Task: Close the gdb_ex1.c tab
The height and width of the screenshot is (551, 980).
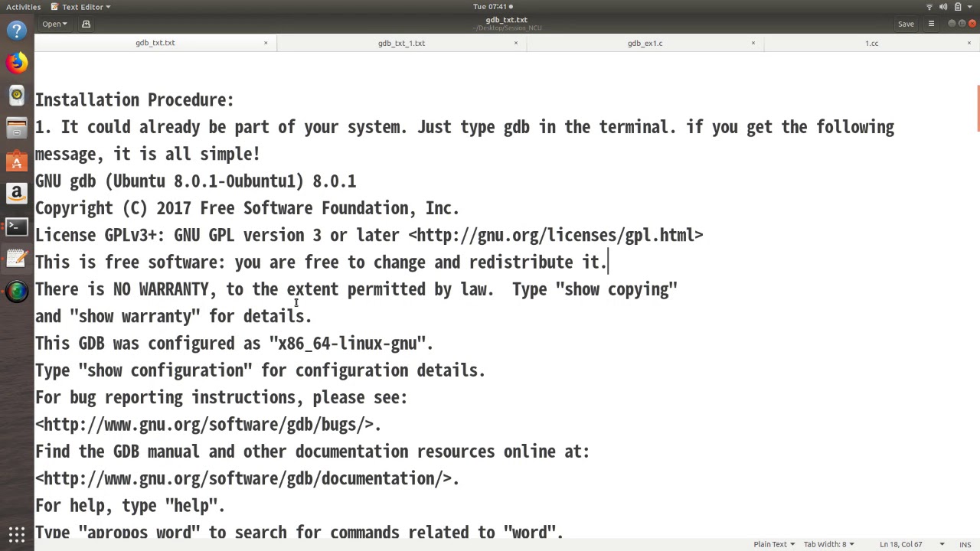Action: click(753, 43)
